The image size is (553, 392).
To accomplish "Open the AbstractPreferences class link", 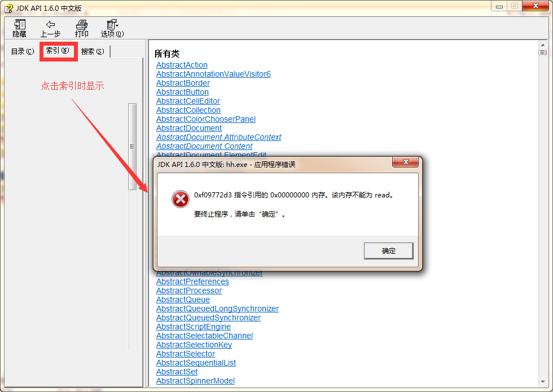I will [192, 281].
